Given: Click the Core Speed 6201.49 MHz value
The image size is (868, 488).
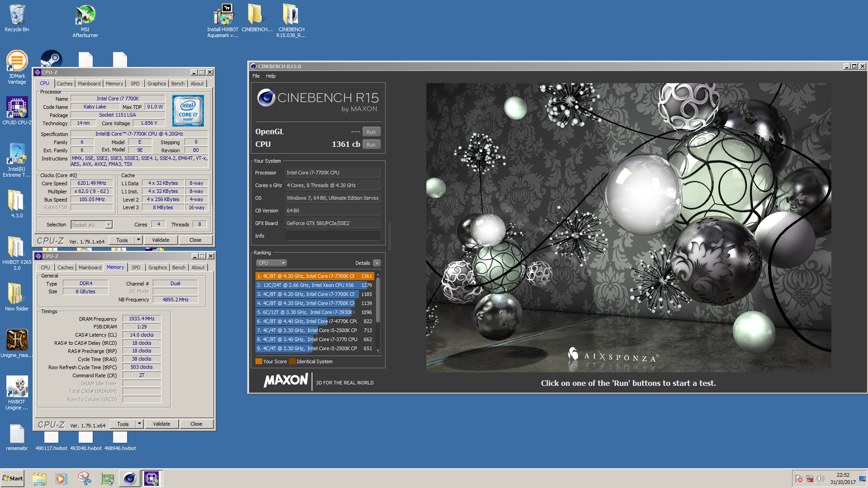Looking at the screenshot, I should (92, 183).
